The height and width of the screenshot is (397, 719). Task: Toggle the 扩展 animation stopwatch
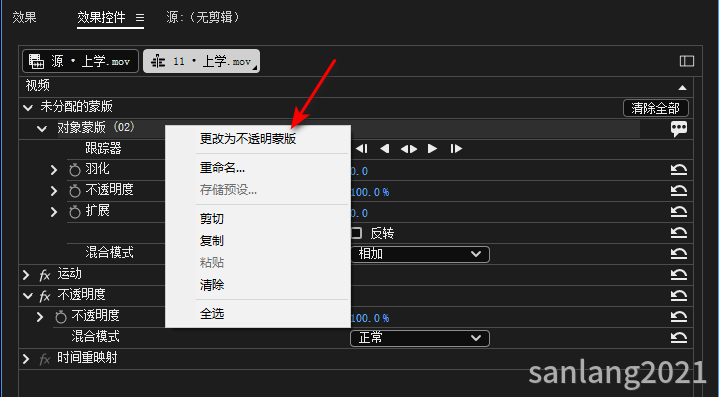click(x=75, y=212)
